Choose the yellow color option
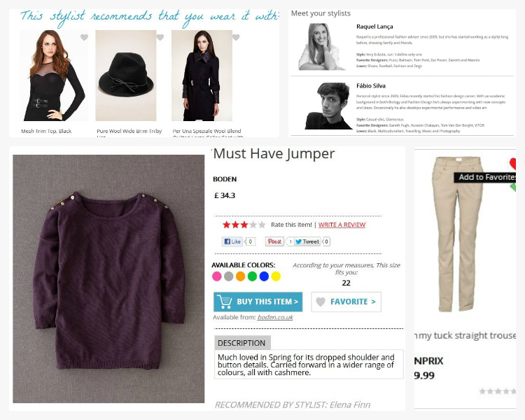Screen dimensions: 525x420 (x=276, y=276)
